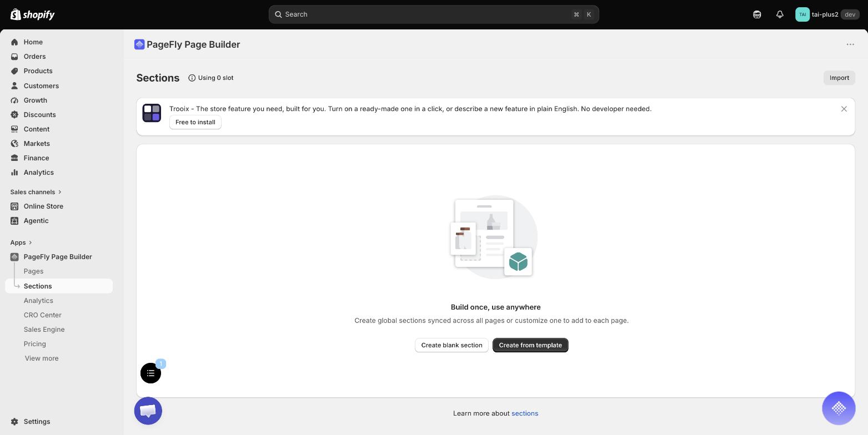This screenshot has width=868, height=435.
Task: Click the Markets globe icon
Action: [x=14, y=144]
